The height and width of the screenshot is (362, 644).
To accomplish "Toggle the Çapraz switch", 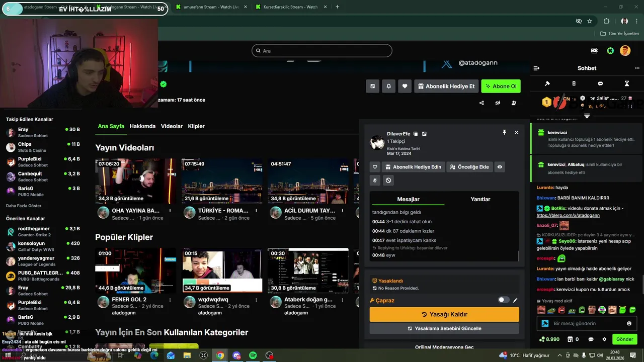I will 504,300.
